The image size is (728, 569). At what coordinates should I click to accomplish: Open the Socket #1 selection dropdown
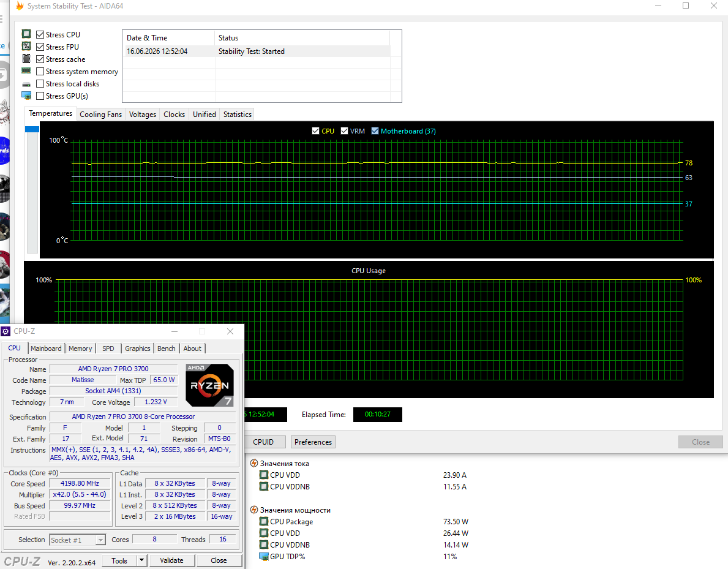[x=100, y=540]
